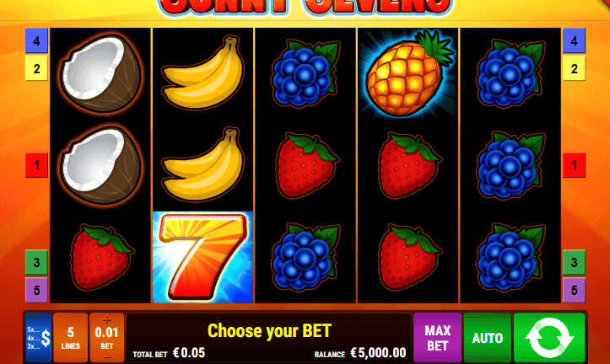This screenshot has height=364, width=610.
Task: Click the MAX BET button
Action: point(438,338)
